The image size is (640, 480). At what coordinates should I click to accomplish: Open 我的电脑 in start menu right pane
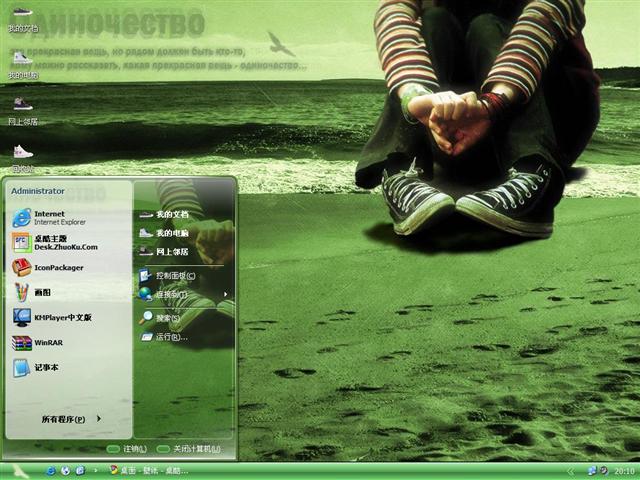pos(164,233)
